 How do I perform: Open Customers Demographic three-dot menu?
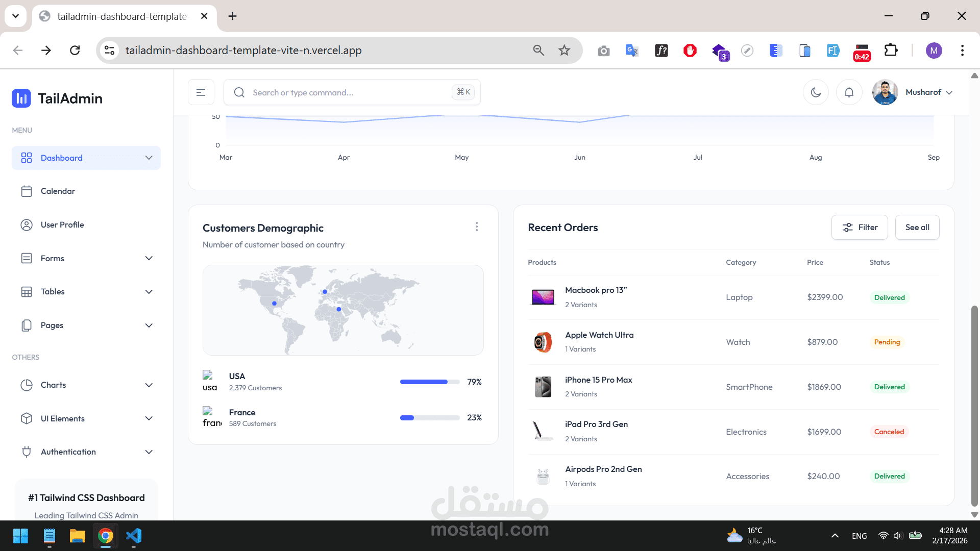point(476,227)
